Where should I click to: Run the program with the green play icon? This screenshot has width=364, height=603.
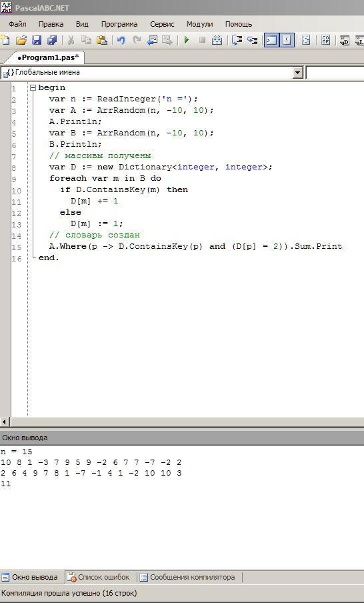point(187,40)
